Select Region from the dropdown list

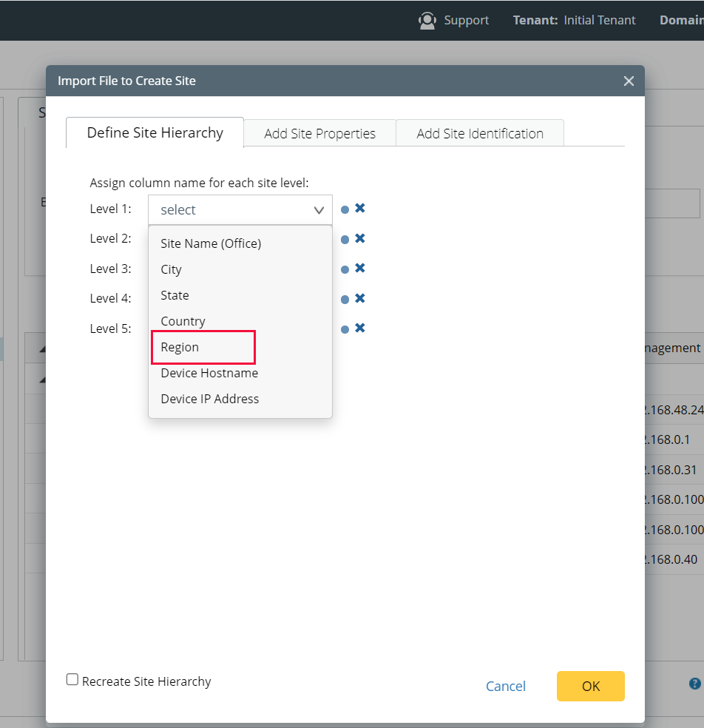point(180,346)
